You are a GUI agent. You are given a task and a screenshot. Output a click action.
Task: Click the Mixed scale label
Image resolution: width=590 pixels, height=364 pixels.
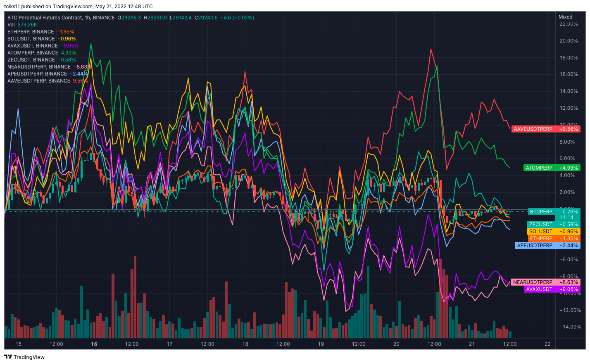pos(566,17)
